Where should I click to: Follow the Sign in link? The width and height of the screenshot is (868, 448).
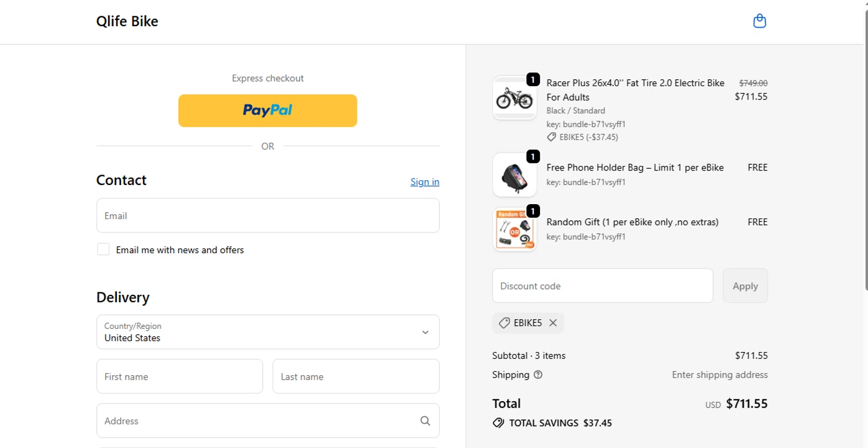pyautogui.click(x=425, y=182)
